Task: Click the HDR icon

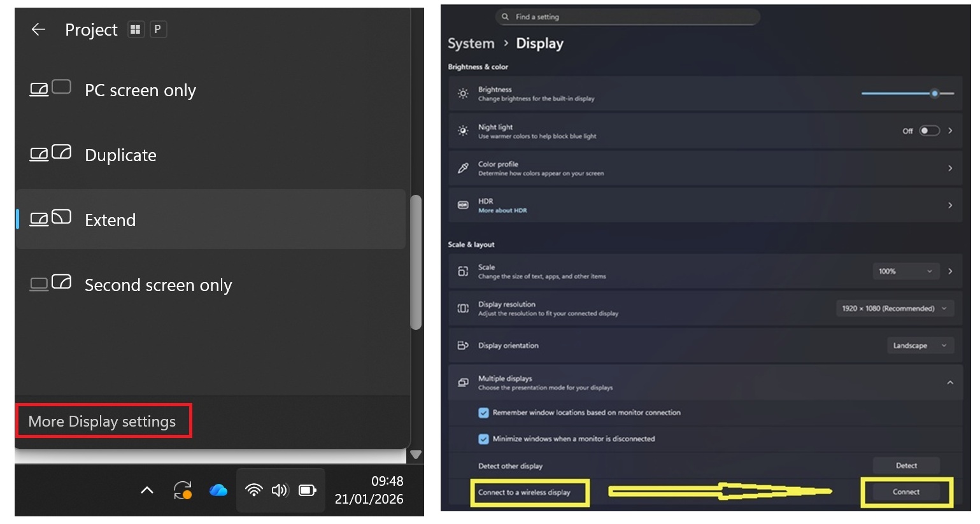Action: click(464, 205)
